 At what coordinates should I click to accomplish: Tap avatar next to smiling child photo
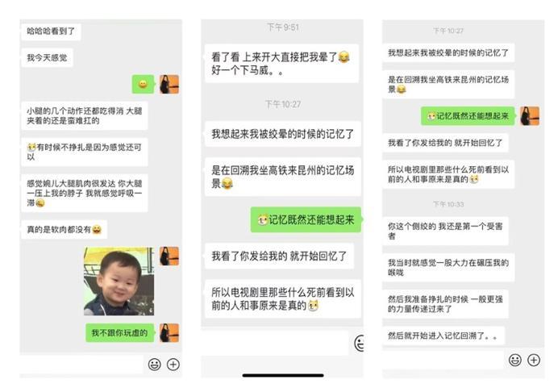coord(169,256)
